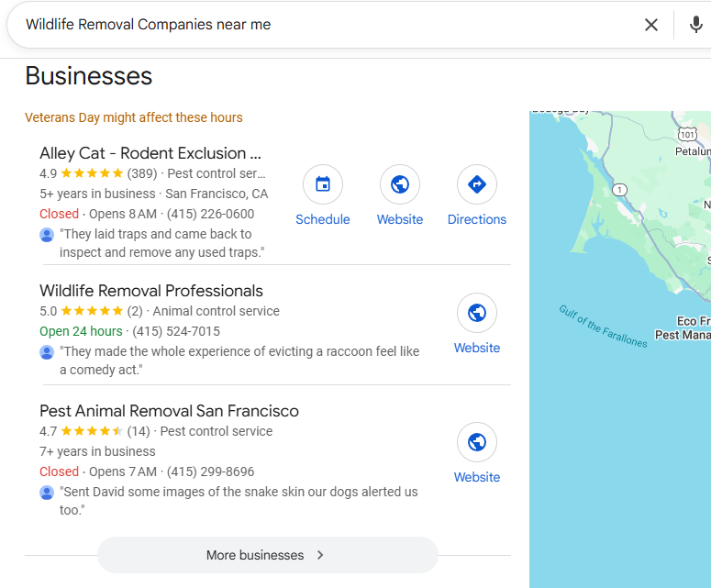The width and height of the screenshot is (711, 588).
Task: Click reviewer avatar on raccoon review
Action: pyautogui.click(x=47, y=352)
